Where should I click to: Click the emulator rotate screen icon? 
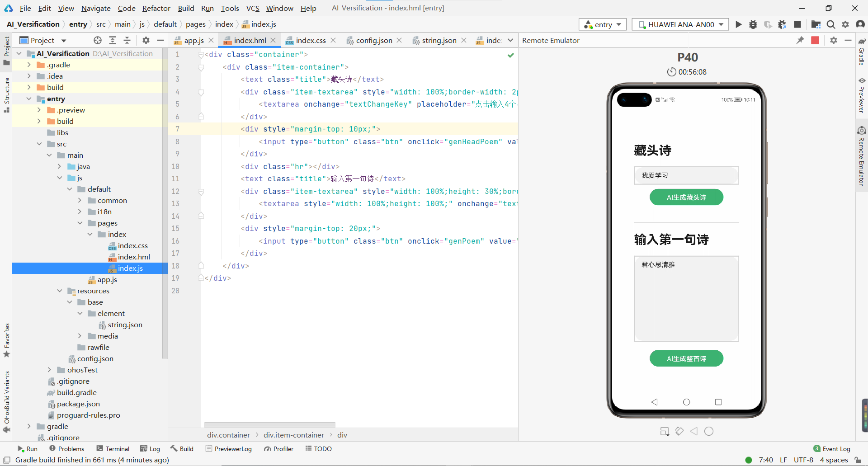[x=679, y=431]
